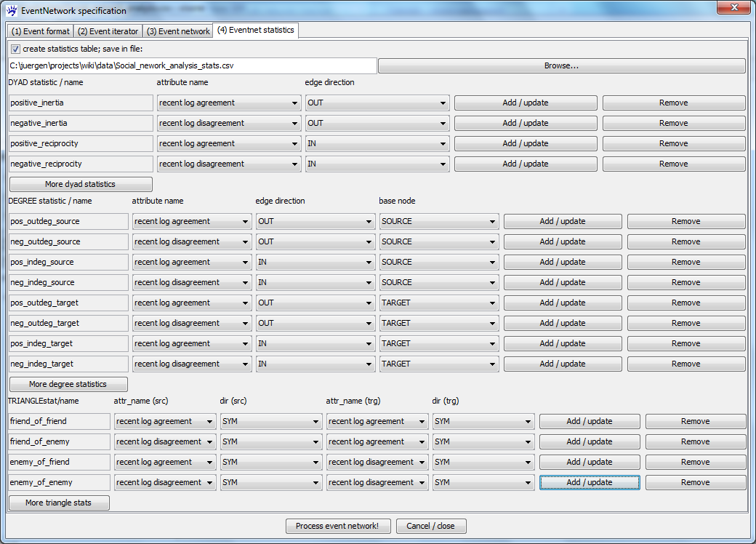Add / update the enemy_of_enemy triangle statistic

[590, 482]
